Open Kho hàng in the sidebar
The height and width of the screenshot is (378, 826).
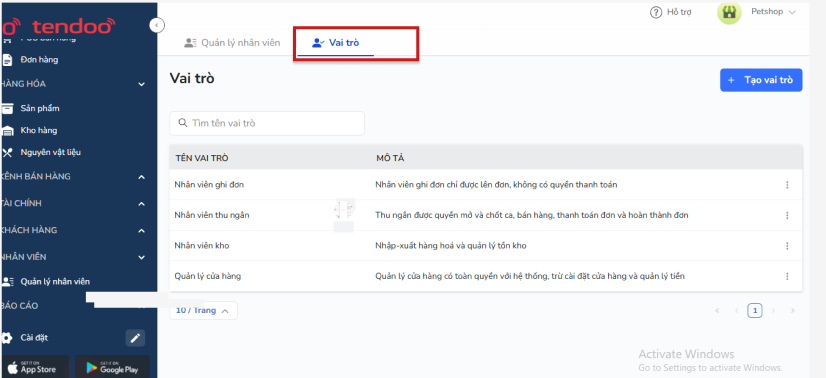(x=39, y=130)
